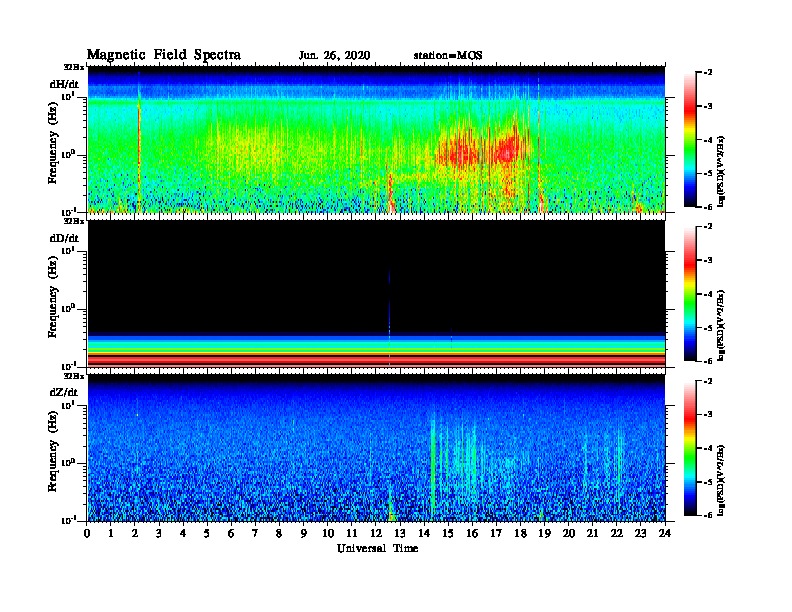Click hour tick label "14" on time axis
Screen dimensions: 792x612
pos(424,533)
